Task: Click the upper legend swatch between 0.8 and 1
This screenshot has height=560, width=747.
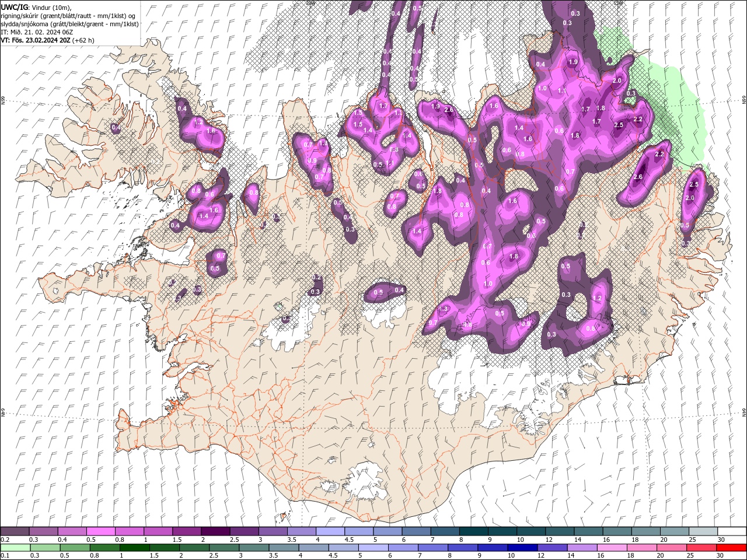Action: point(129,531)
